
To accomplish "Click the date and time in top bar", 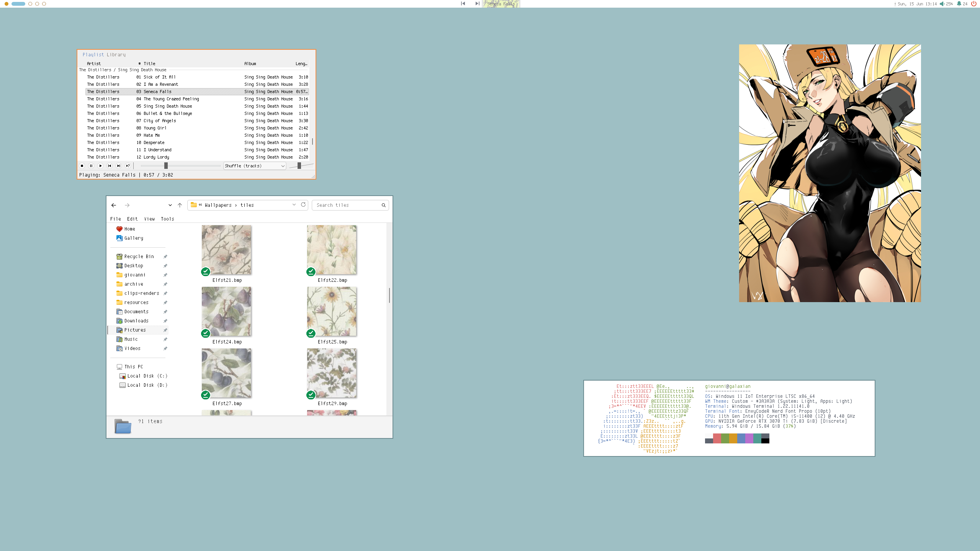I will (x=917, y=4).
